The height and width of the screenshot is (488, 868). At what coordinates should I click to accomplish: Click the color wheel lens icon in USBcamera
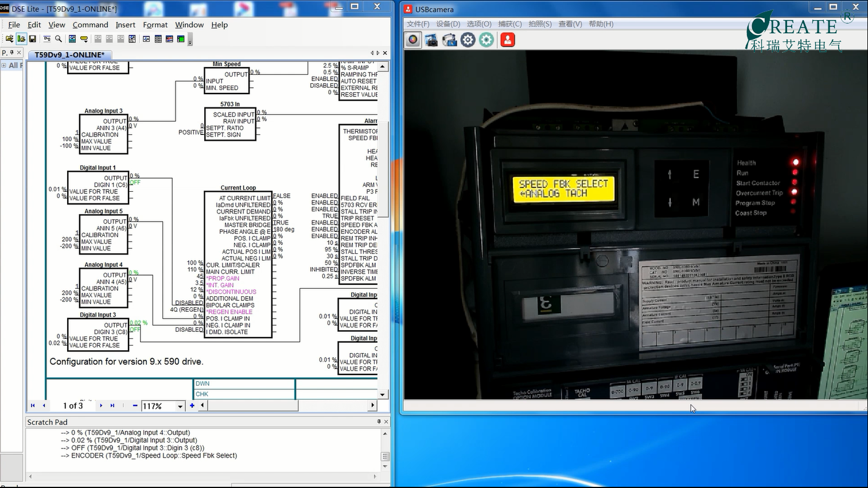click(413, 40)
